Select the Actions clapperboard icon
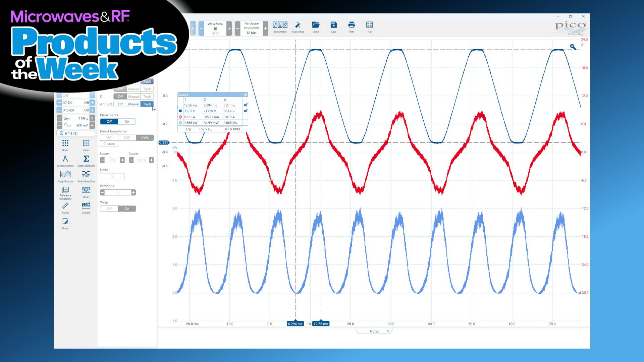The width and height of the screenshot is (644, 362). pos(86,206)
